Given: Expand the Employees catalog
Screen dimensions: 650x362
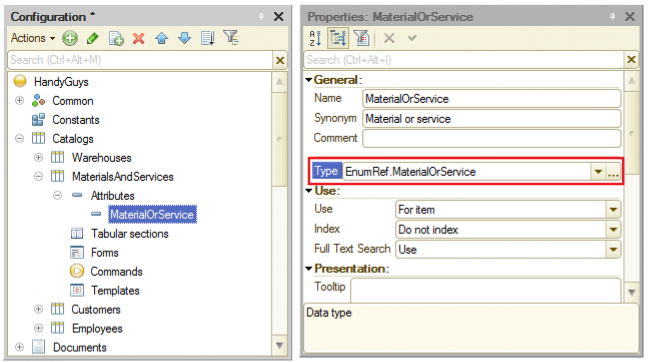Looking at the screenshot, I should (38, 328).
